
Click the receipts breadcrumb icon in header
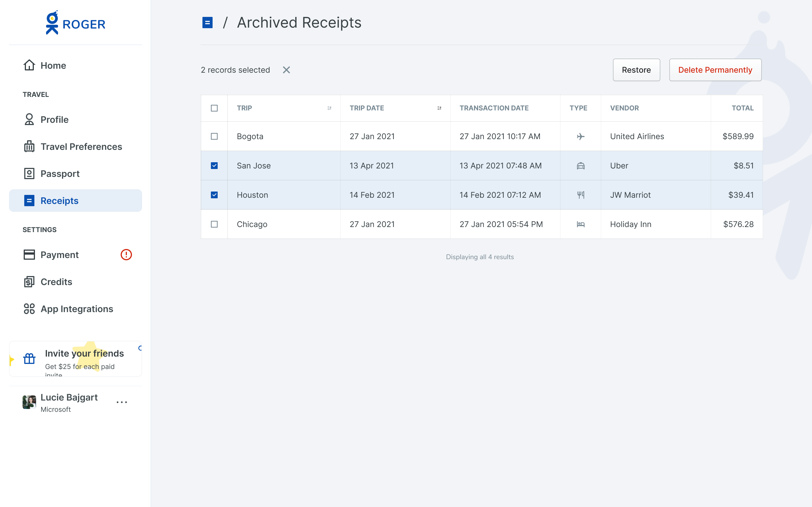pyautogui.click(x=207, y=23)
